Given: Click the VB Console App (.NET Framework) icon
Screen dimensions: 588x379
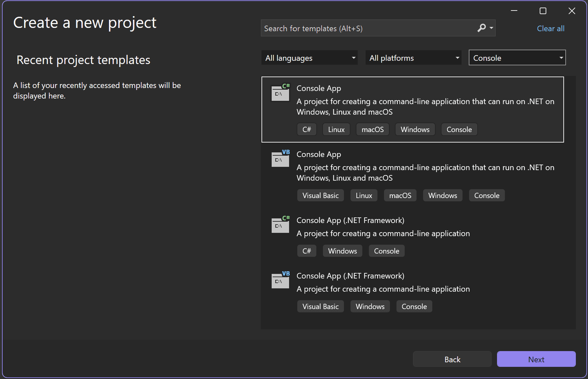Looking at the screenshot, I should click(x=280, y=280).
